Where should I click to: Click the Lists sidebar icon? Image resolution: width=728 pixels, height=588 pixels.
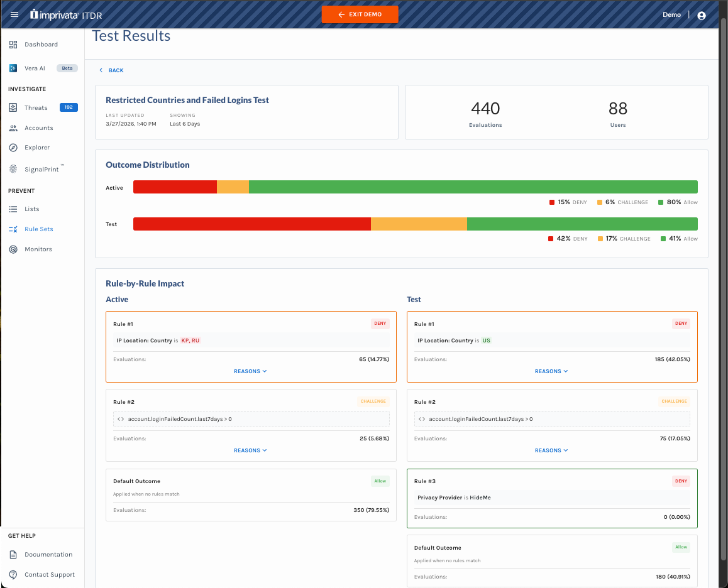13,209
